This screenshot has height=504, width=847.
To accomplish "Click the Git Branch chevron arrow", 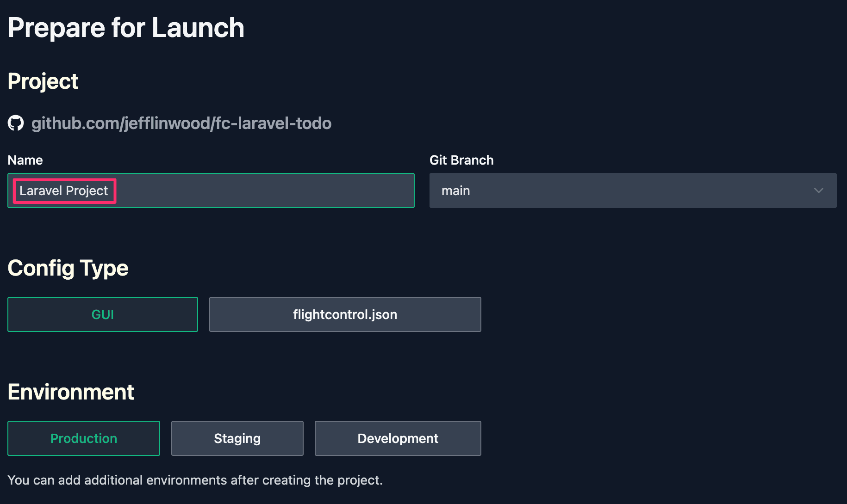I will tap(818, 191).
